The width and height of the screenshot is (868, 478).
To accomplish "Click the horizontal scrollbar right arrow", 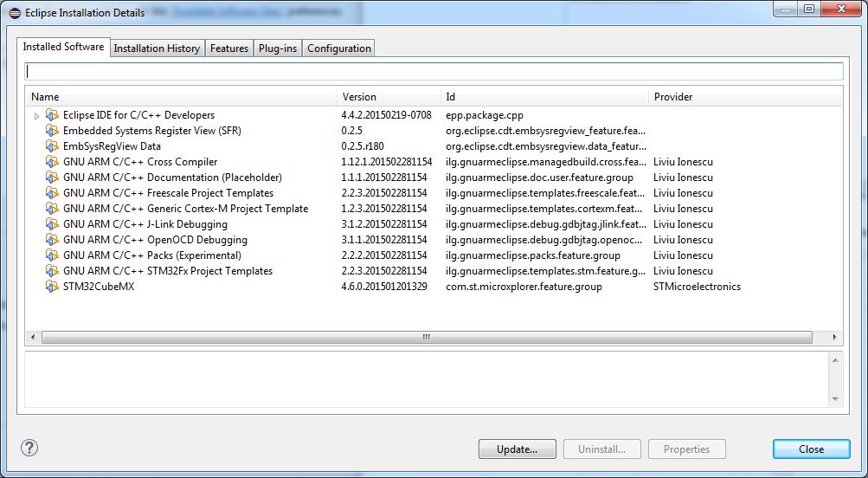I will (x=834, y=337).
